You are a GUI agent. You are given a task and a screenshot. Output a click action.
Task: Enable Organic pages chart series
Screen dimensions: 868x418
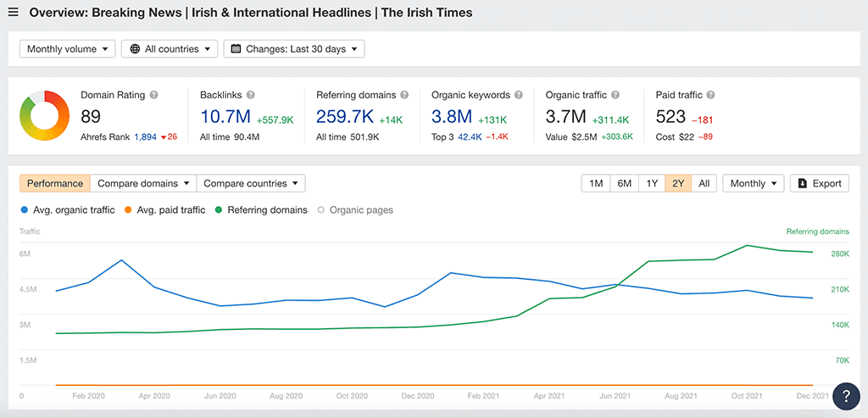tap(355, 209)
